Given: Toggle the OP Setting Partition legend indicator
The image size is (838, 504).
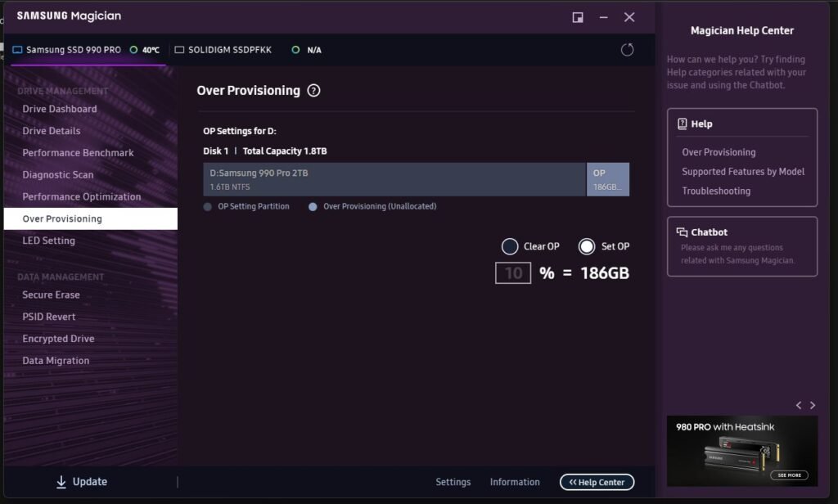Looking at the screenshot, I should [x=207, y=206].
